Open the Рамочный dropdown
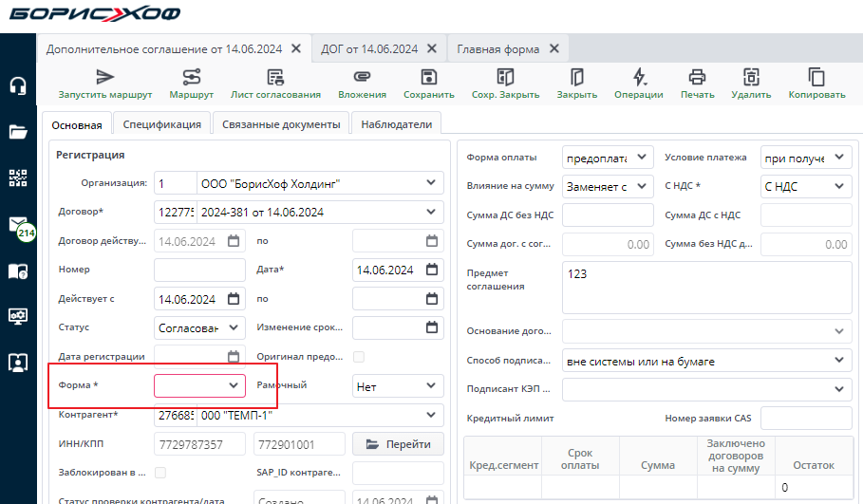This screenshot has height=504, width=863. [x=431, y=385]
